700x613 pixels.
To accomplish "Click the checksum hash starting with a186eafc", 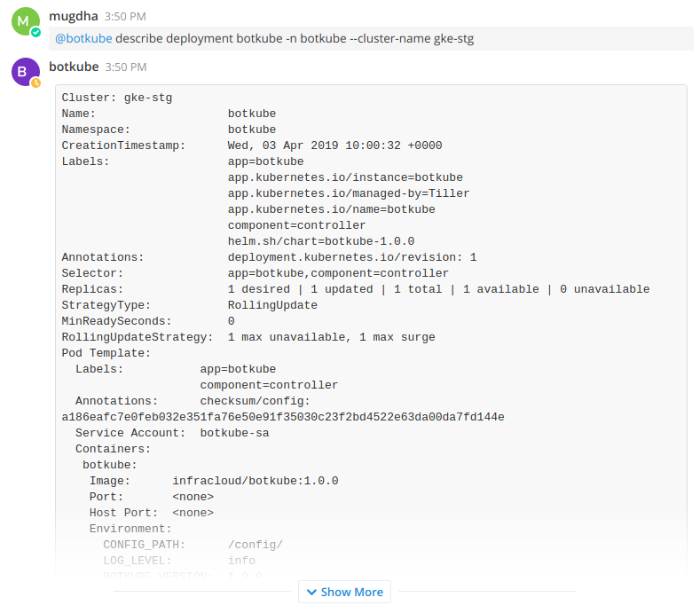I will pyautogui.click(x=282, y=417).
